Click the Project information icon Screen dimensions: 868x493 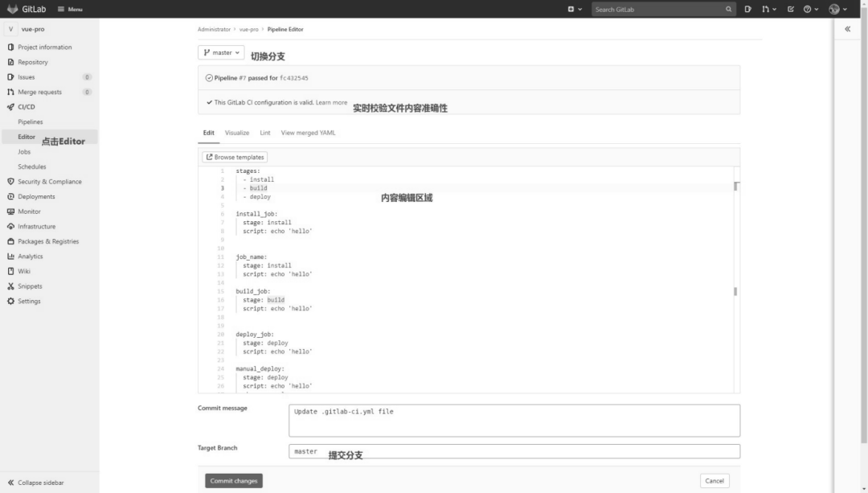pyautogui.click(x=10, y=47)
